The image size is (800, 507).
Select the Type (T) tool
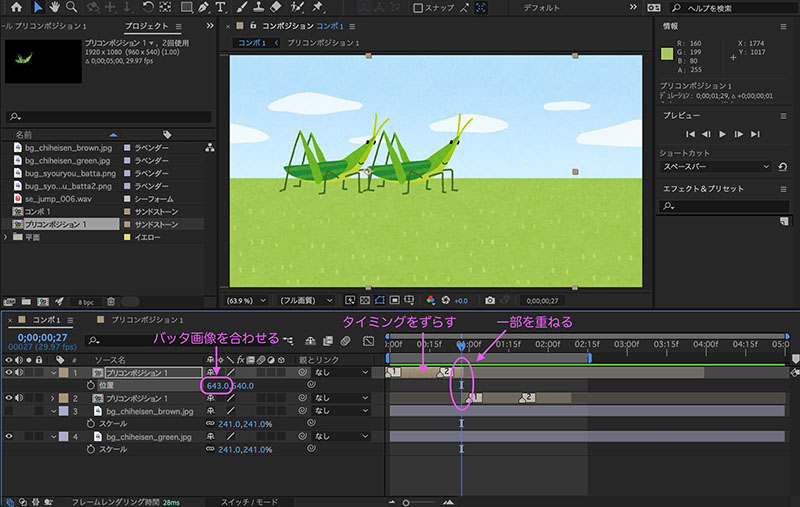pos(220,7)
